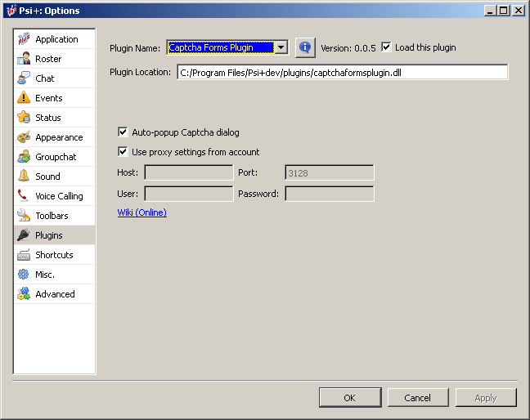Toggle the Load this plugin checkbox
The height and width of the screenshot is (420, 530).
(387, 47)
